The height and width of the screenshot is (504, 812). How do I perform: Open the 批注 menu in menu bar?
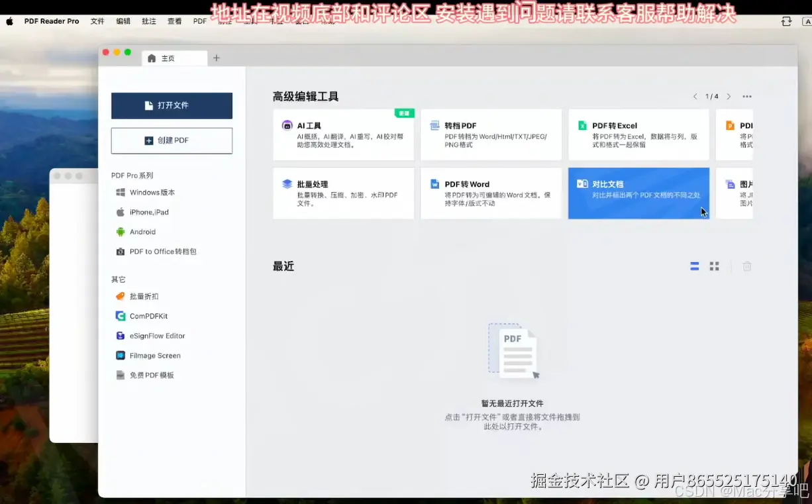tap(148, 21)
